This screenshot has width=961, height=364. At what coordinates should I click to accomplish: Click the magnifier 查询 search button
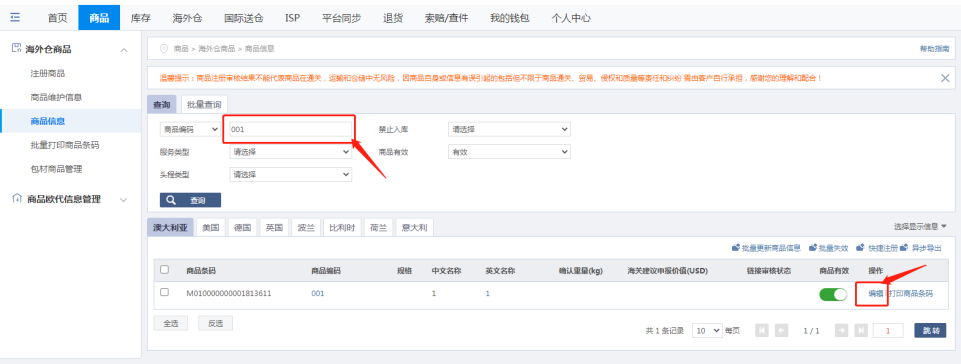pos(190,200)
